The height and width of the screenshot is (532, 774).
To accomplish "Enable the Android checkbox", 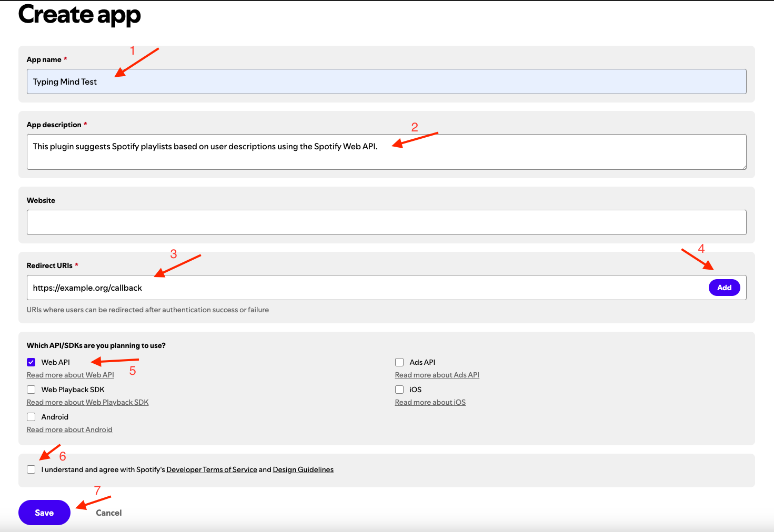I will point(31,417).
